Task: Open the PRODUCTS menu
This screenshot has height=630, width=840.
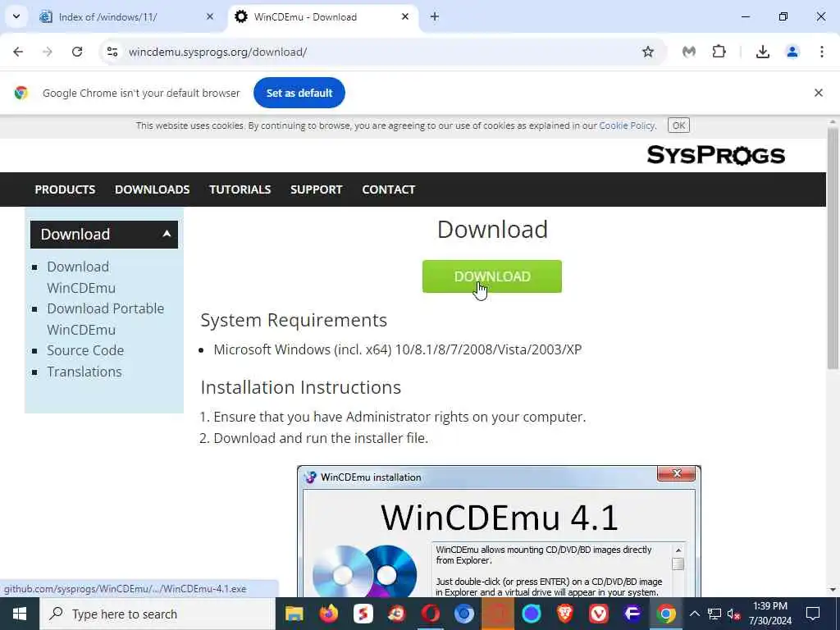Action: tap(65, 189)
